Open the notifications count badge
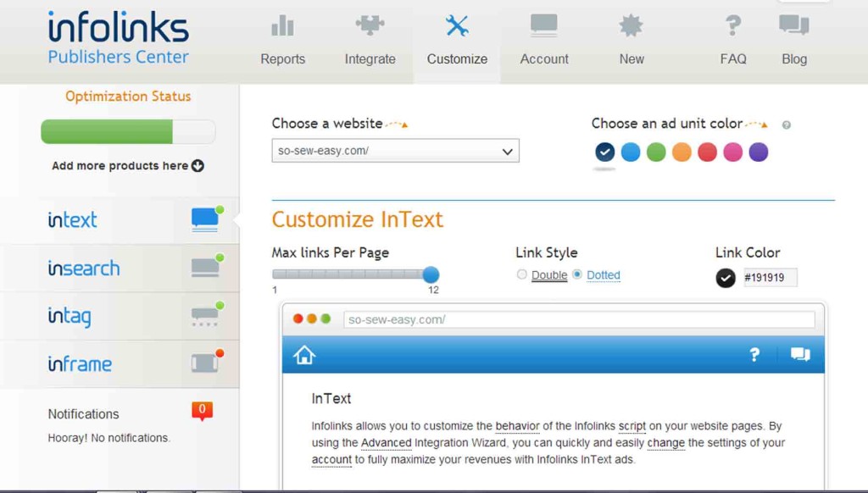 (x=202, y=411)
